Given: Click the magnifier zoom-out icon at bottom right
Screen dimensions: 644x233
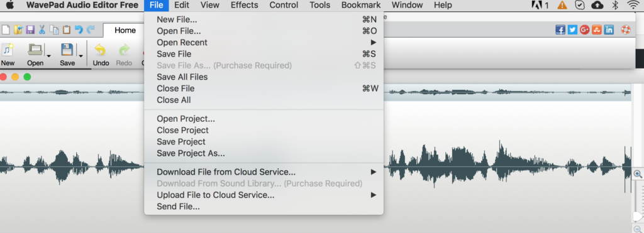Looking at the screenshot, I should [638, 229].
